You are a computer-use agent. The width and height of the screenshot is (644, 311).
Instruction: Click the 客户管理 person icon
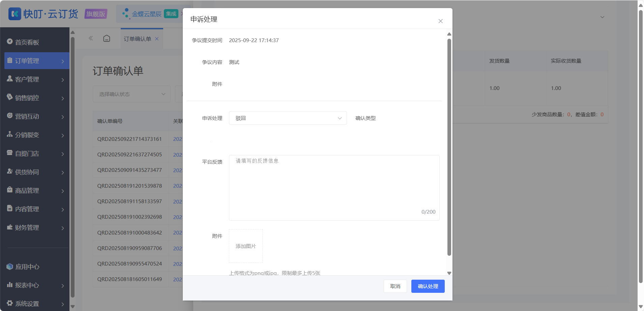10,79
